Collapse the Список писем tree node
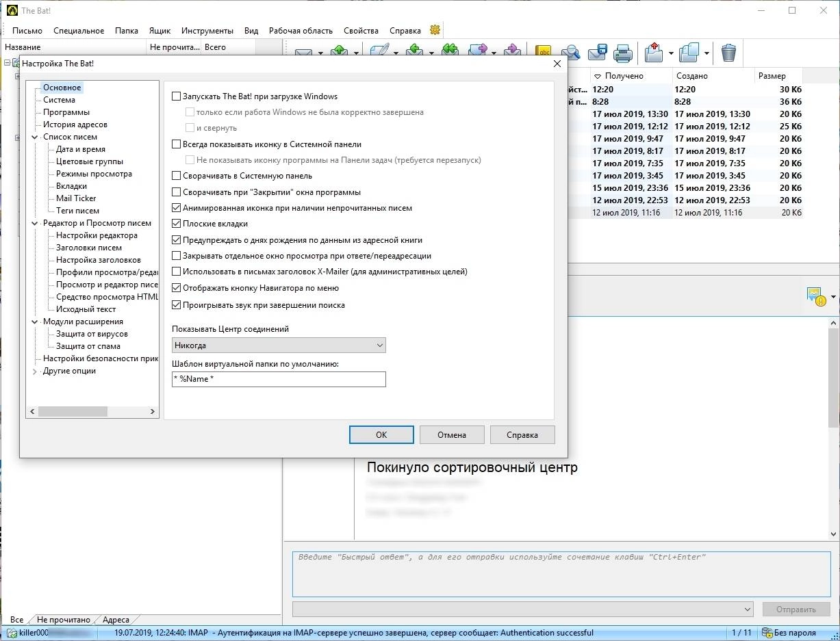 pos(35,137)
